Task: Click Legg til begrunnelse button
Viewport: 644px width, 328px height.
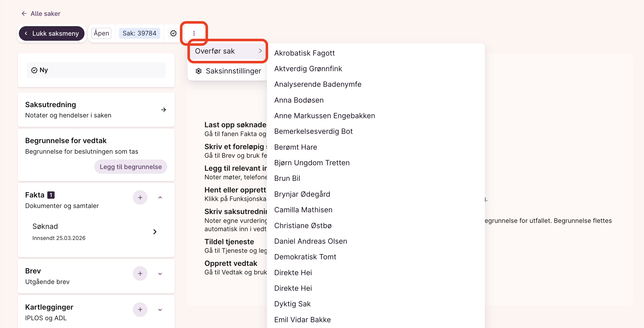Action: click(131, 167)
